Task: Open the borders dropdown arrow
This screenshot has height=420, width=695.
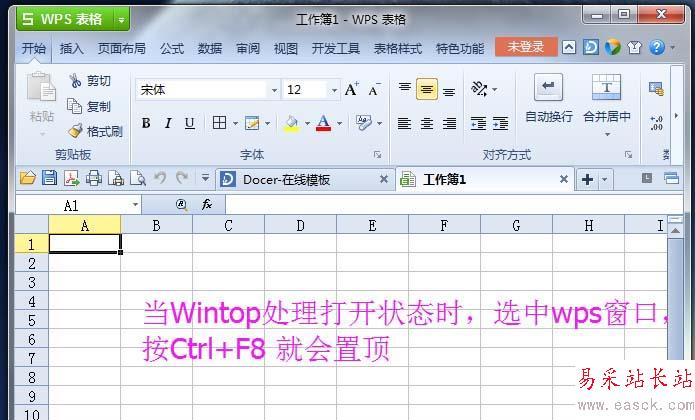Action: 235,124
